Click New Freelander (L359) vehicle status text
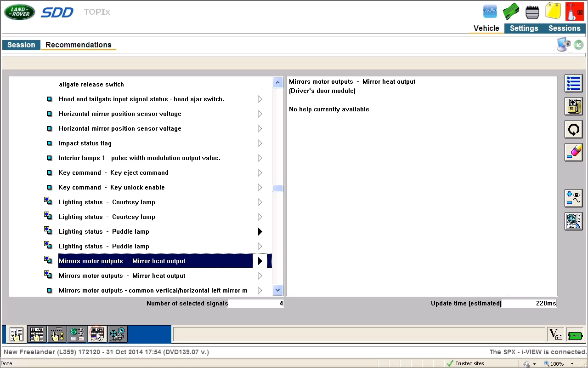The image size is (588, 368). pos(106,352)
